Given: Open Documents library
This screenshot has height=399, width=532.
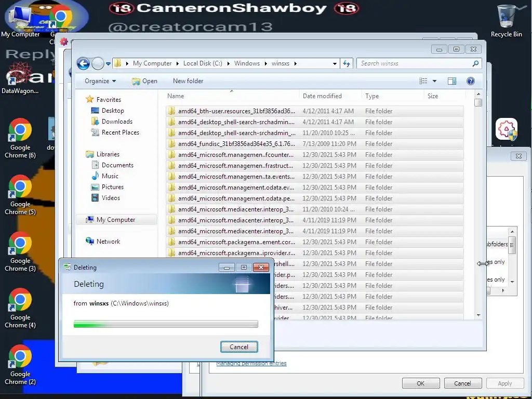Looking at the screenshot, I should 112,165.
